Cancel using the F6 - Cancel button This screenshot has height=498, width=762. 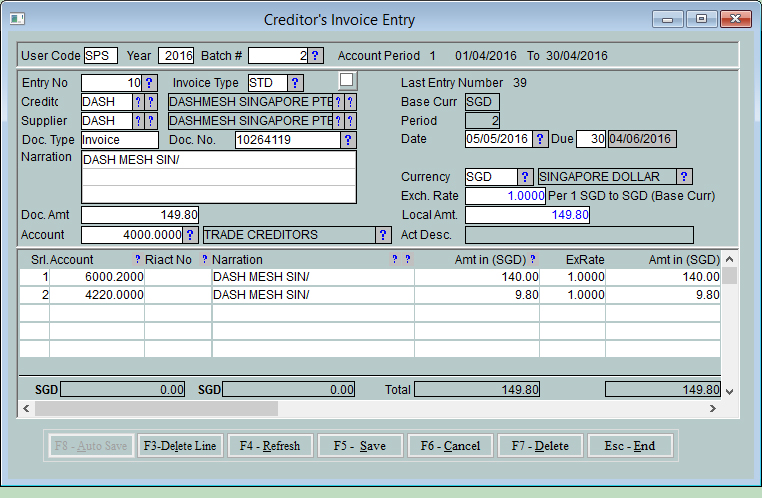coord(450,446)
